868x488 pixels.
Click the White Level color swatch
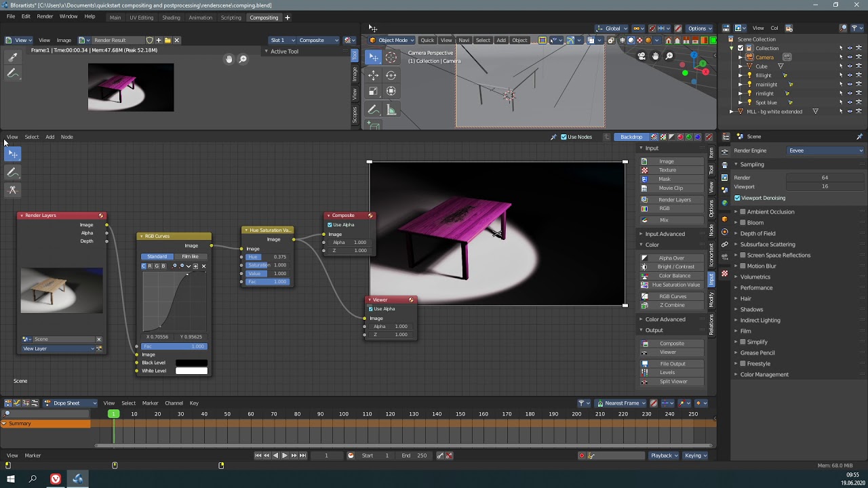coord(191,371)
